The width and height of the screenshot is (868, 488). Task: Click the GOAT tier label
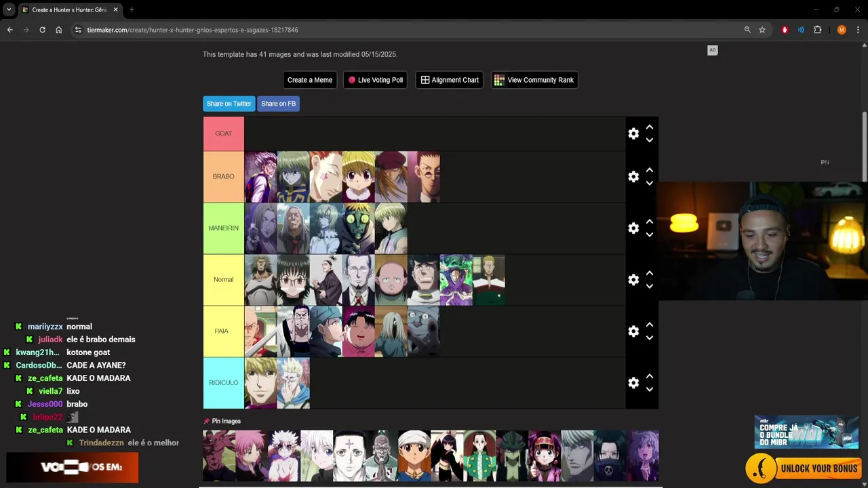[224, 134]
